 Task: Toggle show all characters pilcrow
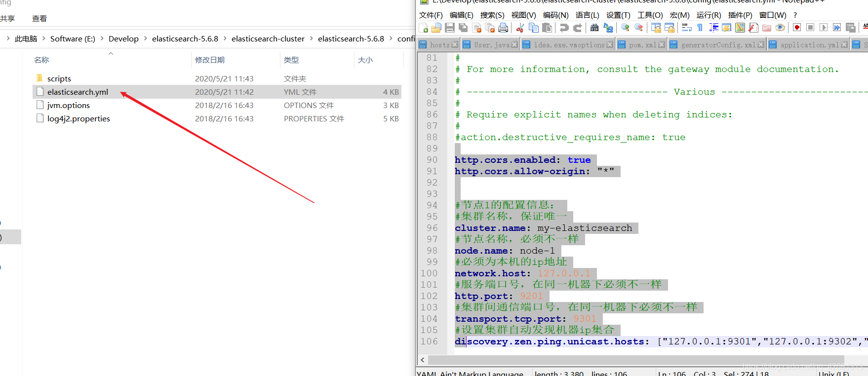pos(700,28)
